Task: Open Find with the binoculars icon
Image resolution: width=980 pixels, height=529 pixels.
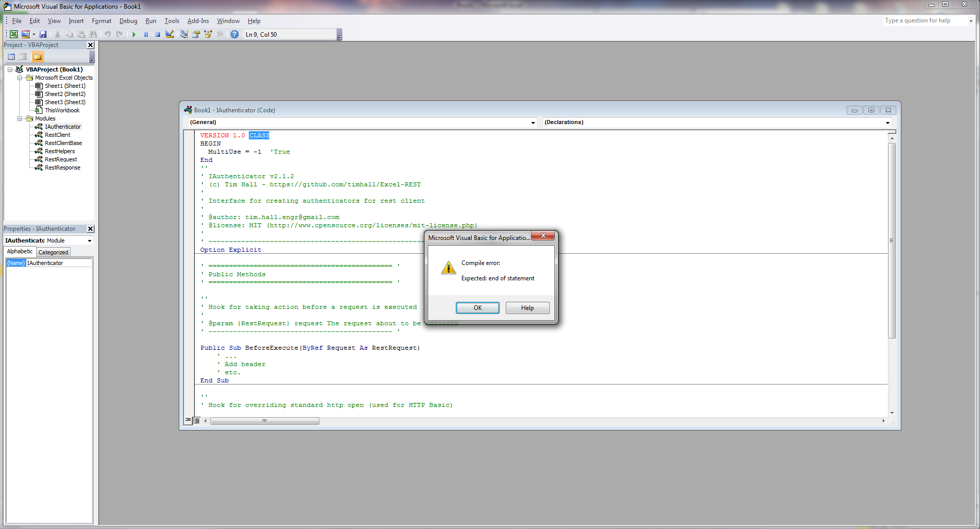Action: (x=93, y=34)
